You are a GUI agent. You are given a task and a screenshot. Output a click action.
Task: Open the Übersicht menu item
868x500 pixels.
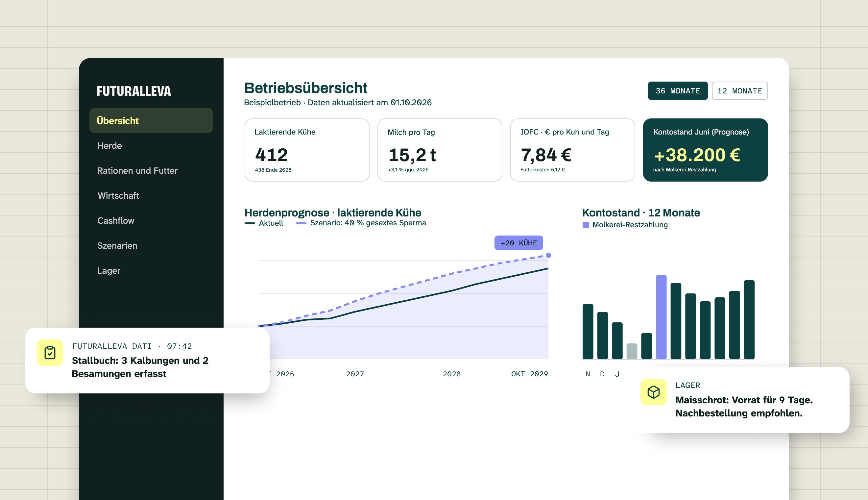pos(151,120)
